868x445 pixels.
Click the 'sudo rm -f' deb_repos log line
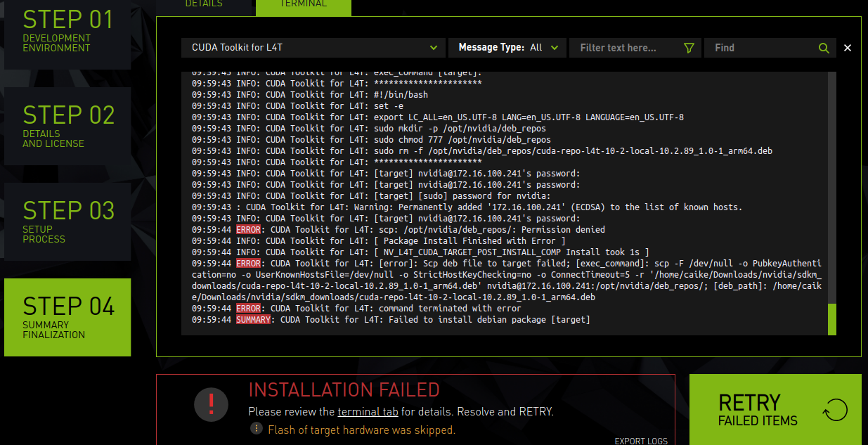[482, 151]
